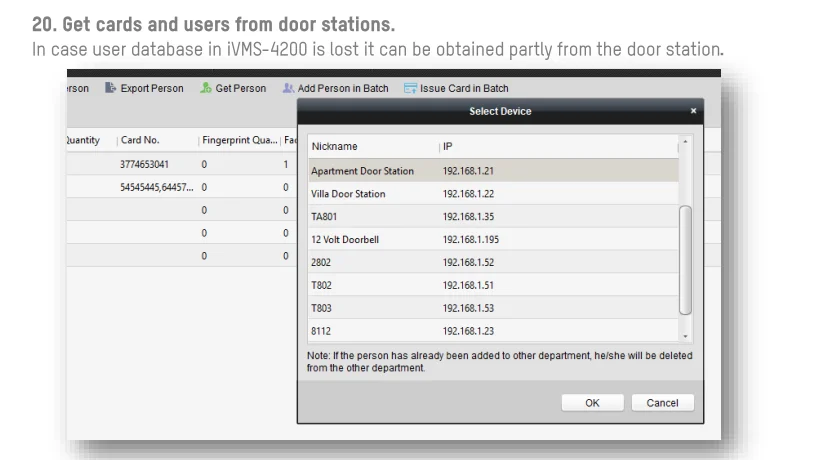Pick the T803 device row
The height and width of the screenshot is (460, 836).
tap(493, 308)
